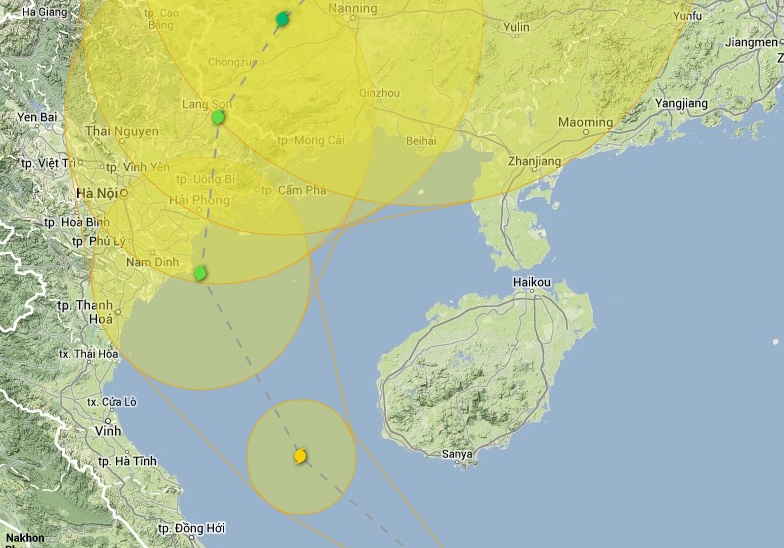Viewport: 784px width, 548px height.
Task: Click the yellow storm marker over the sea
Action: click(x=300, y=456)
